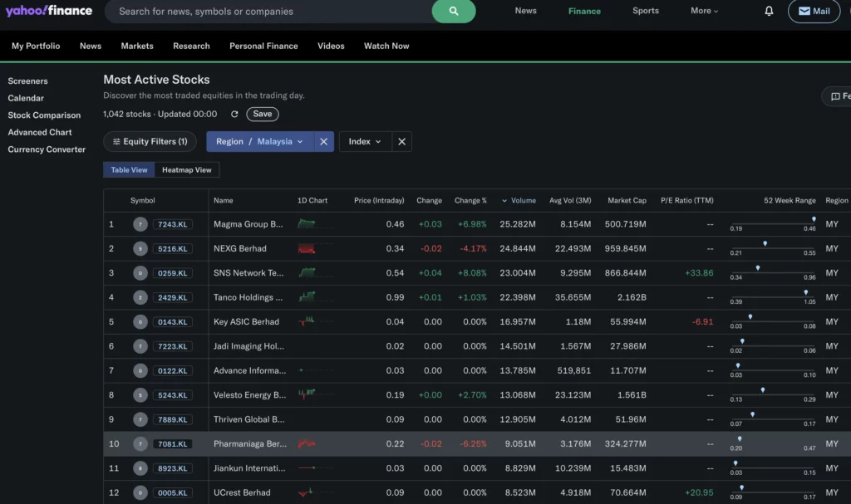The width and height of the screenshot is (851, 504).
Task: Sort by P/E Ratio (TTM) column header
Action: (687, 201)
